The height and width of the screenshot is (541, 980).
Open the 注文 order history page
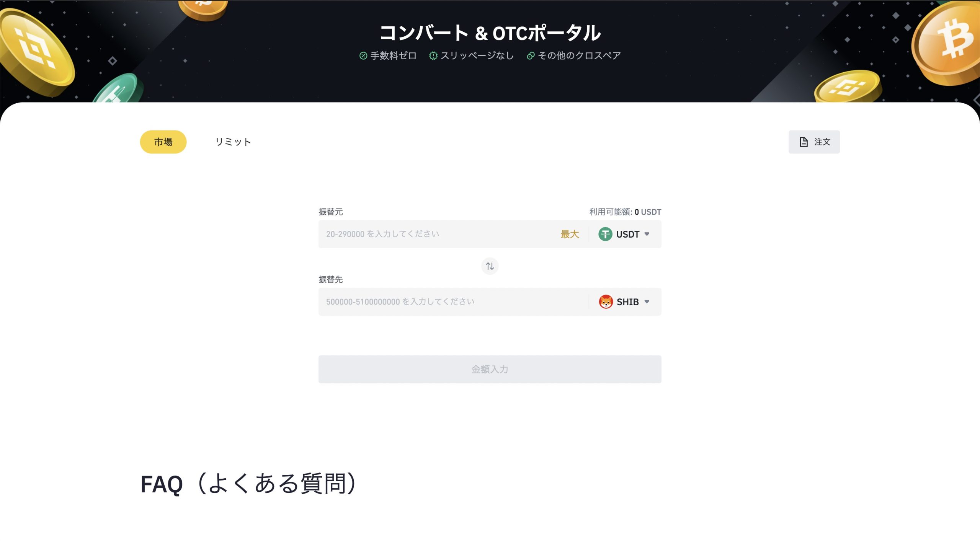click(x=814, y=142)
